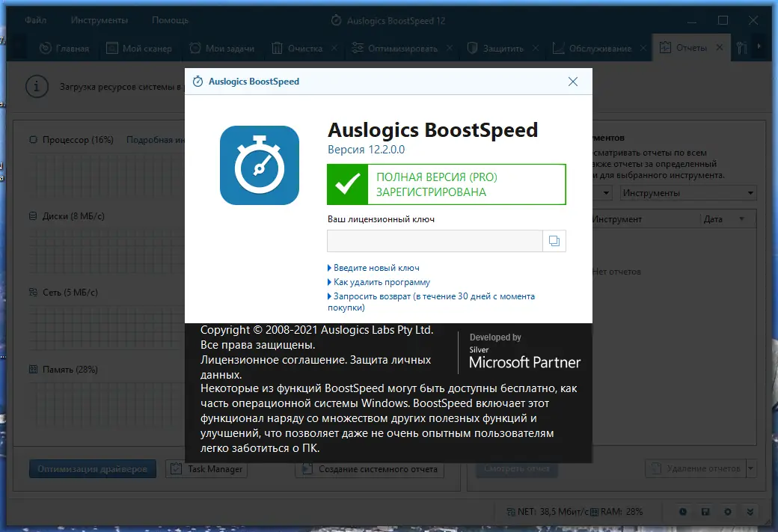Viewport: 778px width, 532px height.
Task: Click the floppy disk save icon in status bar
Action: (705, 512)
